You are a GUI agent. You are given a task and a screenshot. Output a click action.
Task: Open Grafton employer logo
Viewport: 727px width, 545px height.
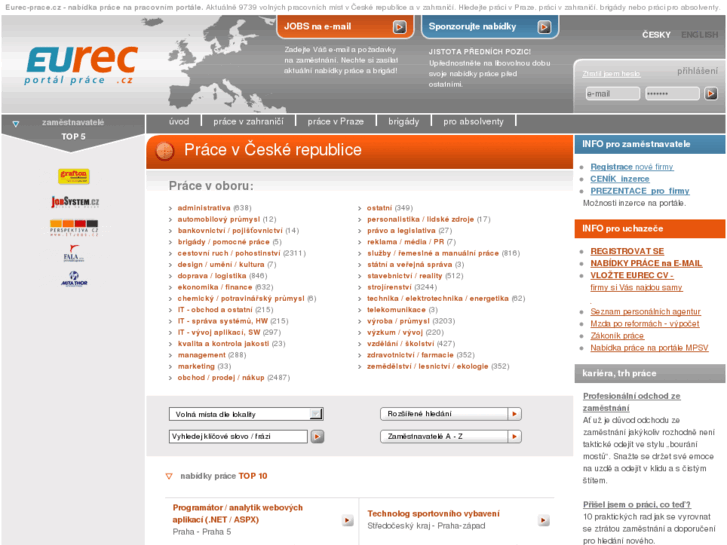[74, 176]
